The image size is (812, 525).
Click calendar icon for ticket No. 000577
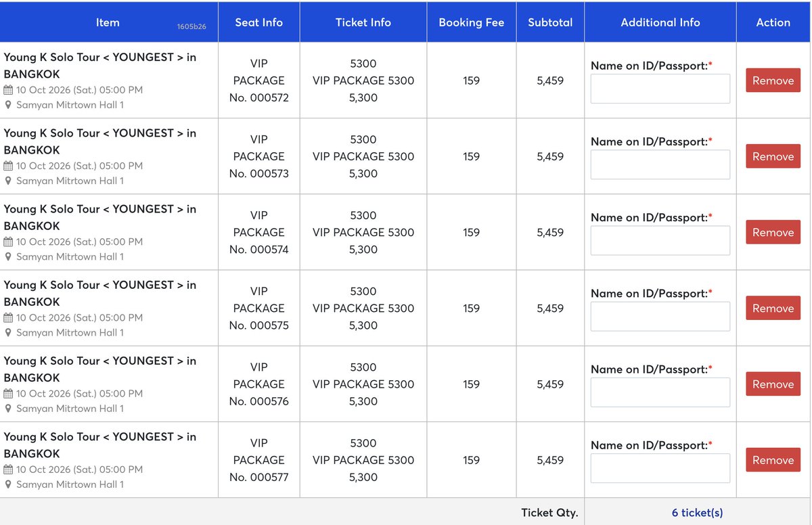pyautogui.click(x=8, y=470)
